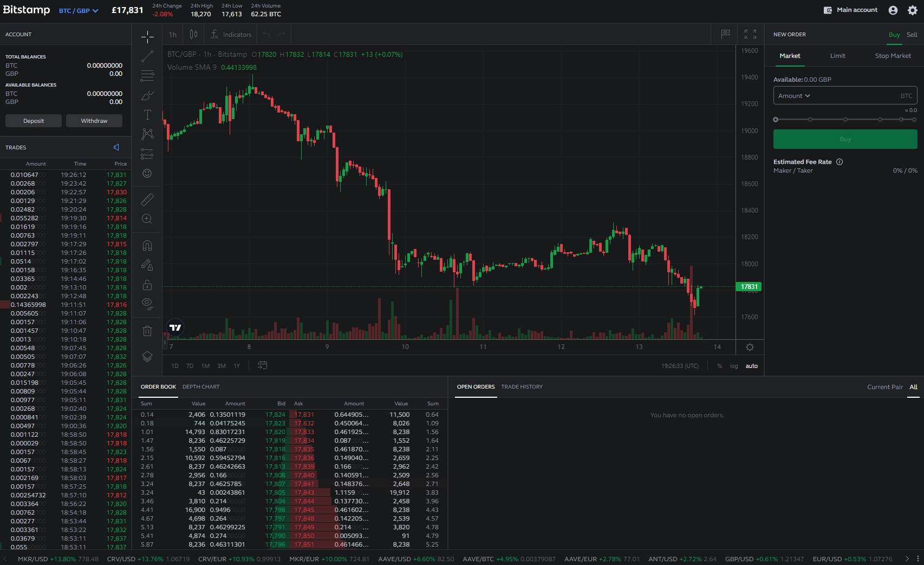This screenshot has height=565, width=924.
Task: Toggle lock all drawing tools
Action: (147, 285)
